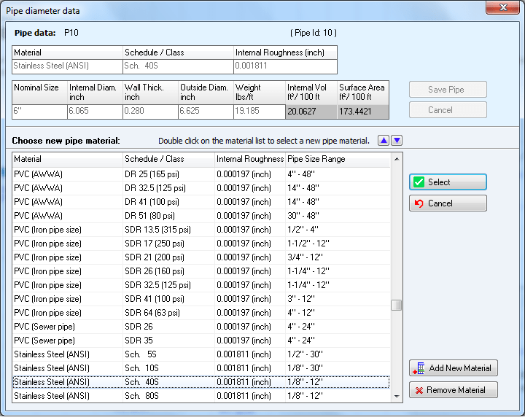Click material list scrollbar up arrow

point(397,159)
